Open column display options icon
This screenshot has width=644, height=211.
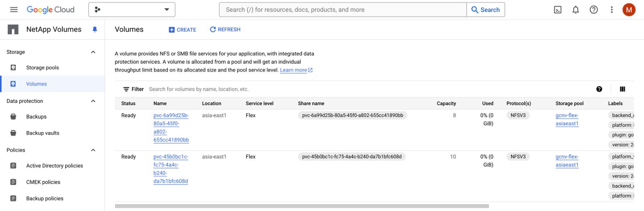coord(622,89)
